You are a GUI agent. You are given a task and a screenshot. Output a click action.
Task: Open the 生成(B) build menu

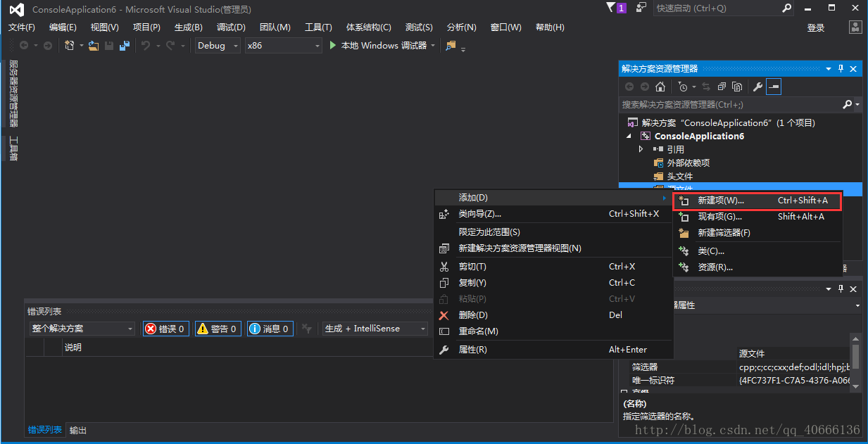pos(188,27)
